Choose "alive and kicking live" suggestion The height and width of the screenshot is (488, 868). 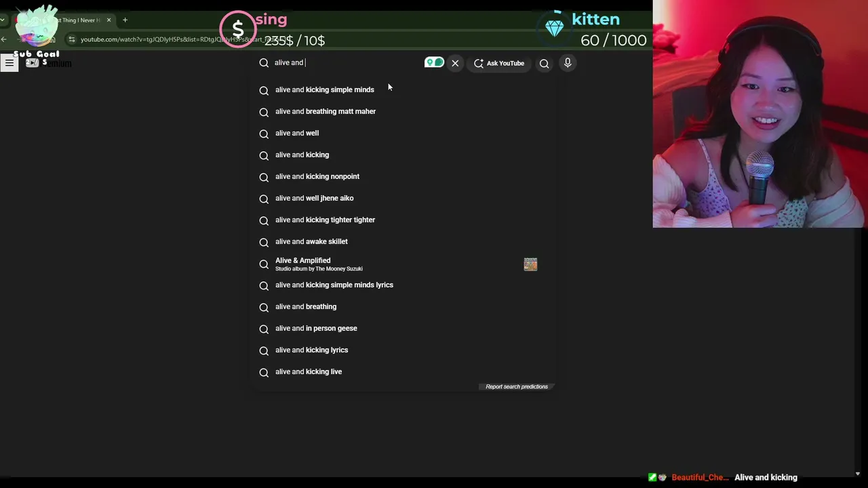404,371
